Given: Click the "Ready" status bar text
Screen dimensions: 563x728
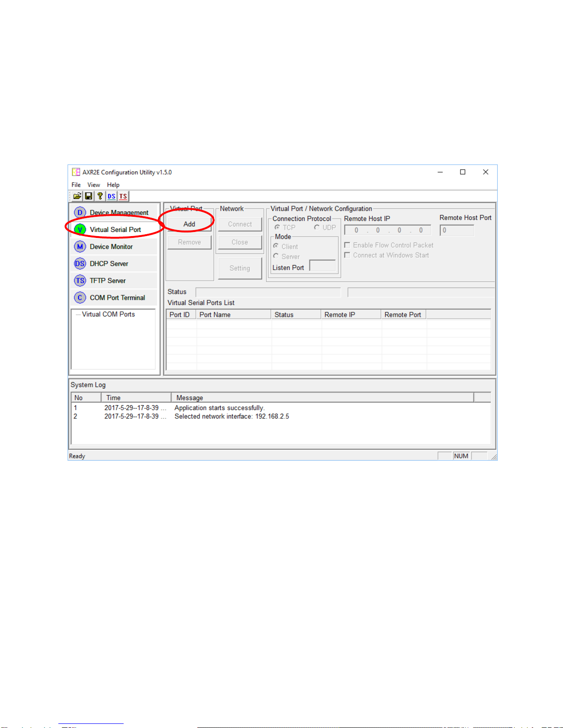Looking at the screenshot, I should 77,456.
